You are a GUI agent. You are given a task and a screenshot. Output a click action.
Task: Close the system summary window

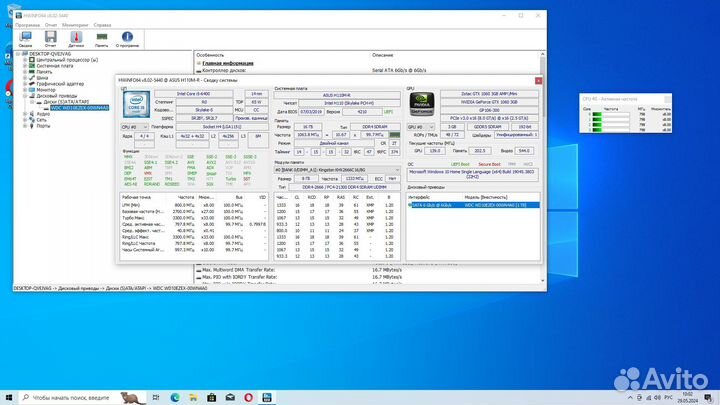[538, 80]
